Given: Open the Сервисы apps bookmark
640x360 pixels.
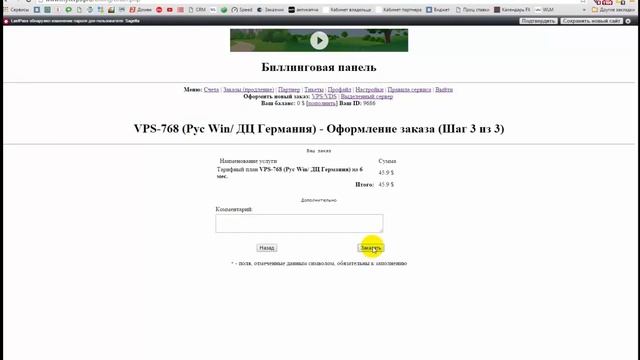Looking at the screenshot, I should pos(16,9).
